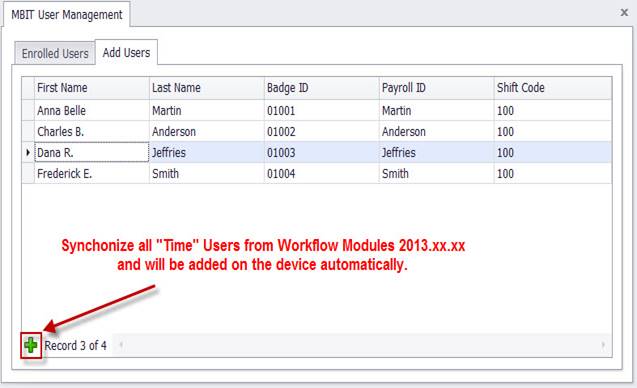Screen dimensions: 637x388
Task: Click the row indicator arrow beside Dana R.
Action: tap(28, 152)
